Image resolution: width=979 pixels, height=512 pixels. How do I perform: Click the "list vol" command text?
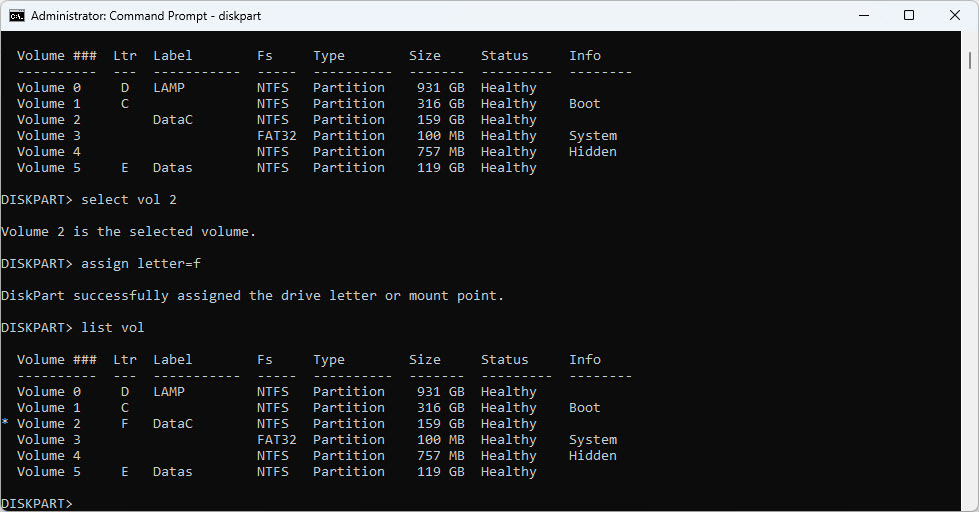(x=113, y=328)
